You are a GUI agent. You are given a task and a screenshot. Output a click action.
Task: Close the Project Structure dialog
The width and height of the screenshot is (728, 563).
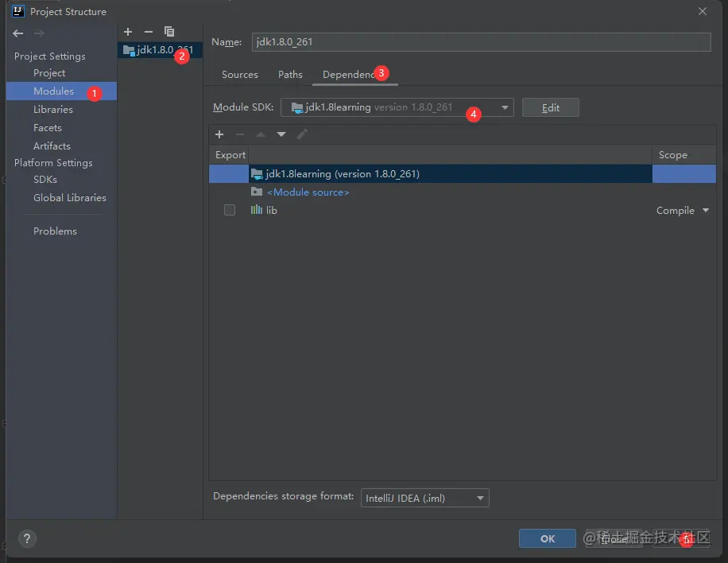tap(703, 11)
